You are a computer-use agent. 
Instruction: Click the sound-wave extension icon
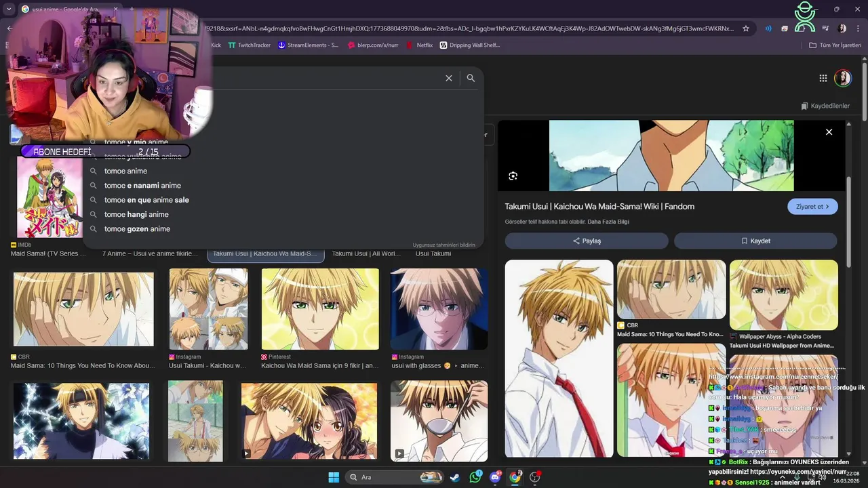[768, 28]
